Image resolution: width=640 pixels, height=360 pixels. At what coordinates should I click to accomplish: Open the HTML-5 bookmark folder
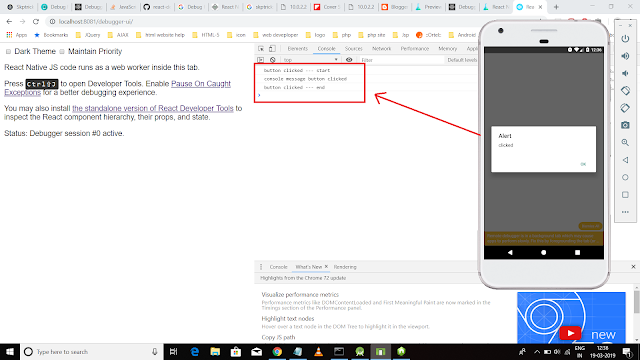pyautogui.click(x=205, y=35)
